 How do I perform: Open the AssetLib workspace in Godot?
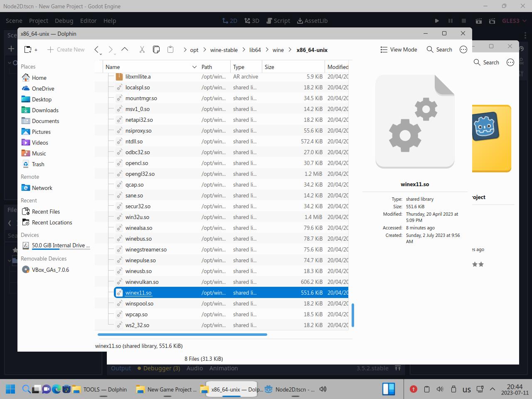tap(312, 21)
